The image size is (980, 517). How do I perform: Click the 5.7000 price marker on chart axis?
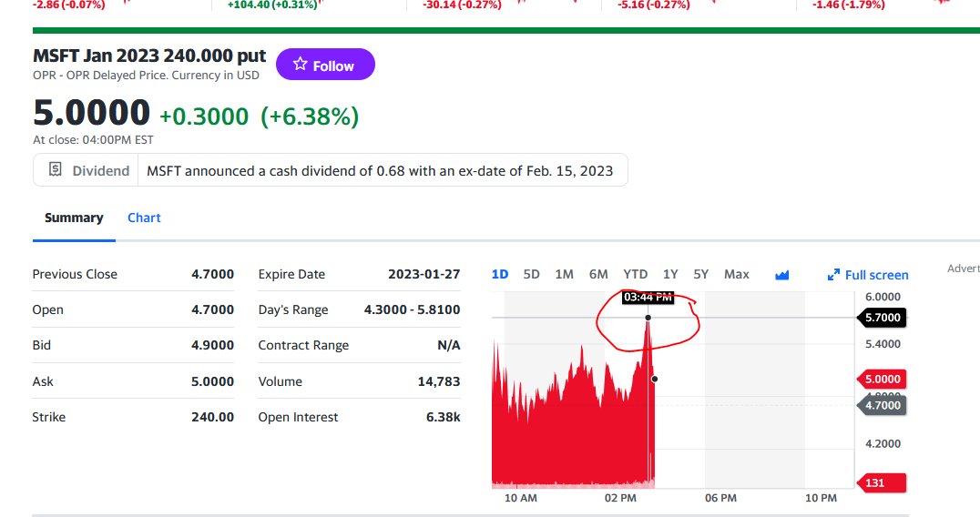point(882,318)
